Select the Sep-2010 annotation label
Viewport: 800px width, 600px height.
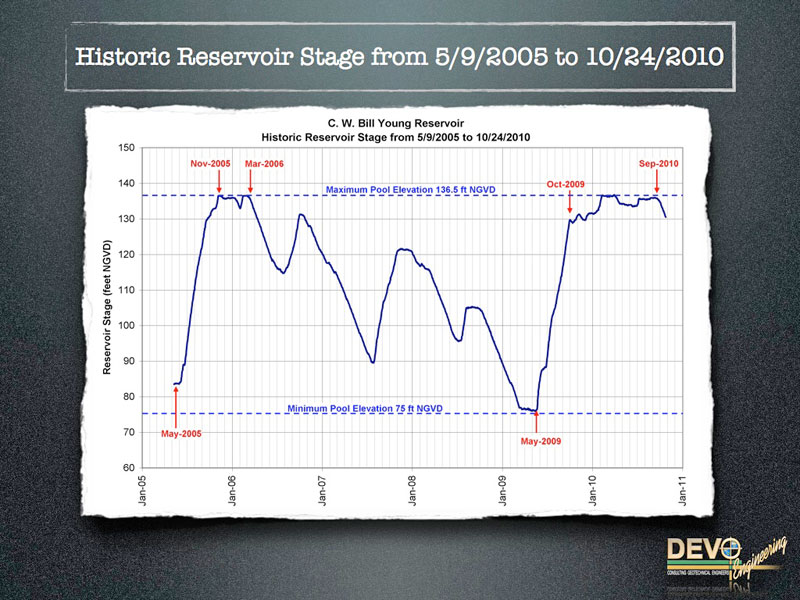coord(659,163)
